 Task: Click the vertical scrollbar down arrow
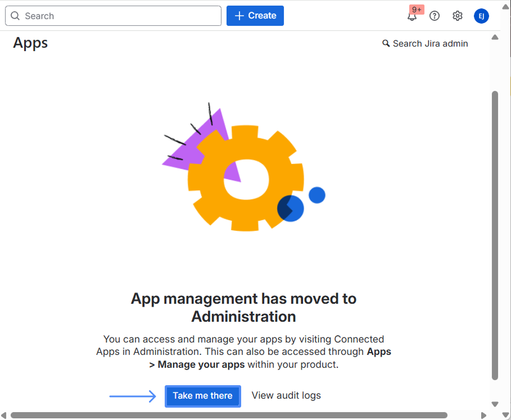(495, 404)
